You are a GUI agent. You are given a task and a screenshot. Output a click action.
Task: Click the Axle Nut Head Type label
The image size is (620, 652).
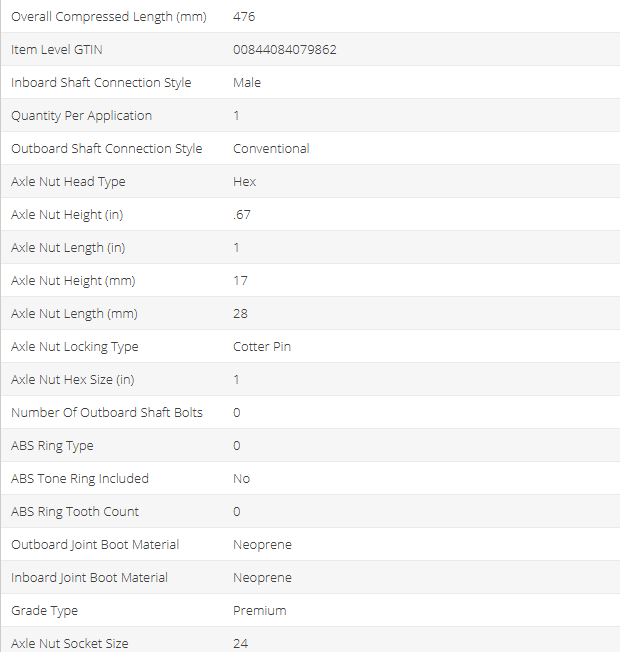click(x=68, y=182)
